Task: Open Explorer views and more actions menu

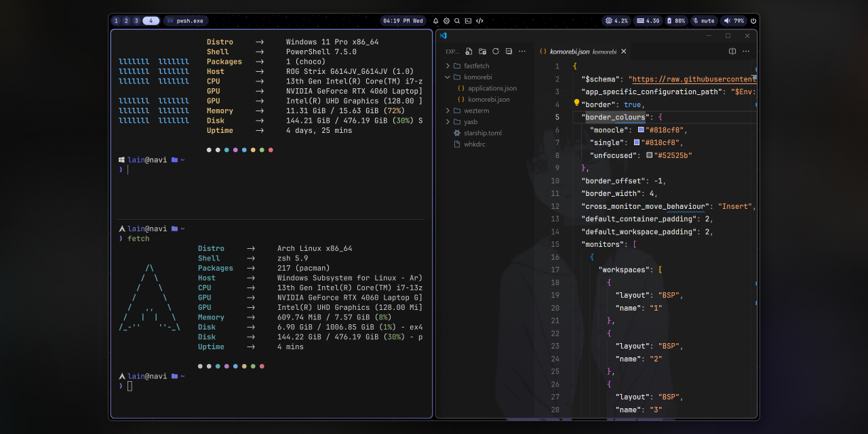Action: (x=521, y=52)
